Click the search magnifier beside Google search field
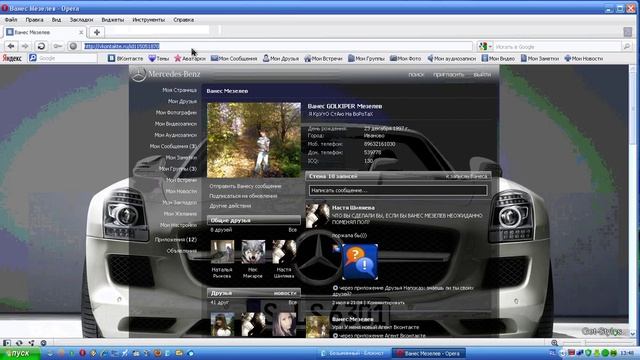Screen dimensions: 640x360 (627, 47)
